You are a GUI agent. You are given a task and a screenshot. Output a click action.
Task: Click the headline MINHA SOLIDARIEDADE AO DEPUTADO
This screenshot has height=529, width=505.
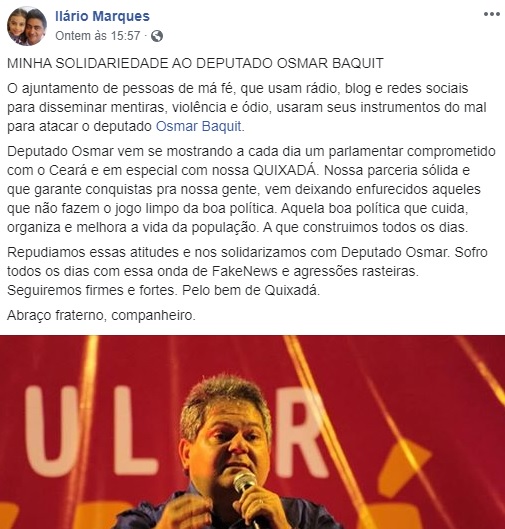click(x=195, y=63)
